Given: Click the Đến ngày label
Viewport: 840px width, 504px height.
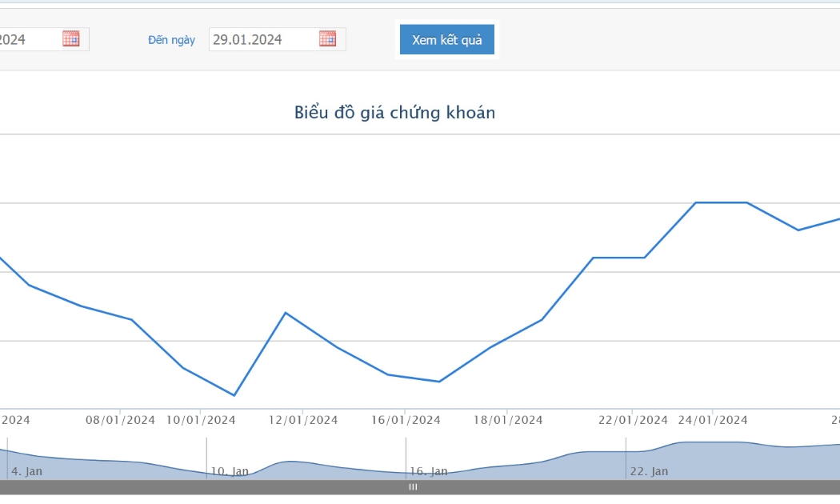Looking at the screenshot, I should pos(171,40).
